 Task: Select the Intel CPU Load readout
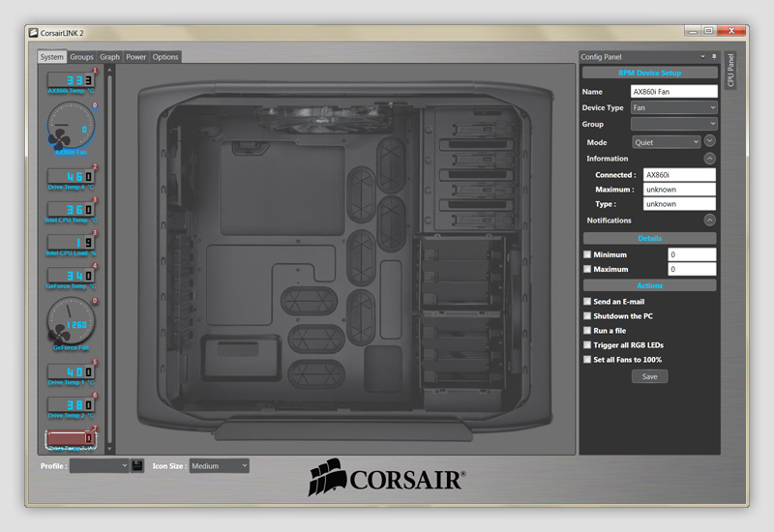tap(71, 243)
